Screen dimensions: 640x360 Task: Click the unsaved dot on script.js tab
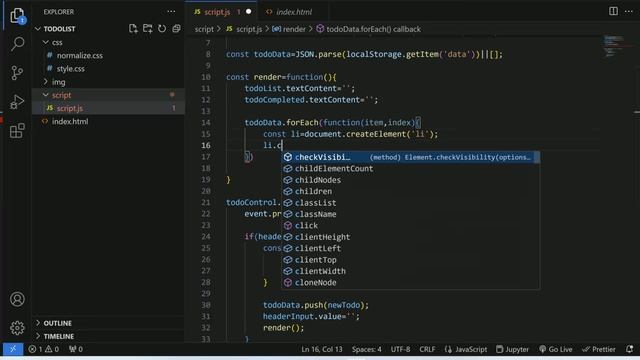249,12
